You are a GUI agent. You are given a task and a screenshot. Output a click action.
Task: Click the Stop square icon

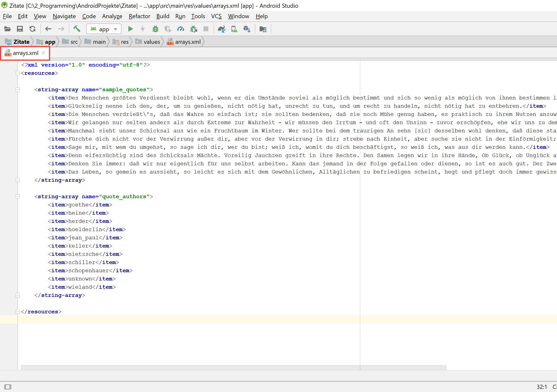(206, 29)
